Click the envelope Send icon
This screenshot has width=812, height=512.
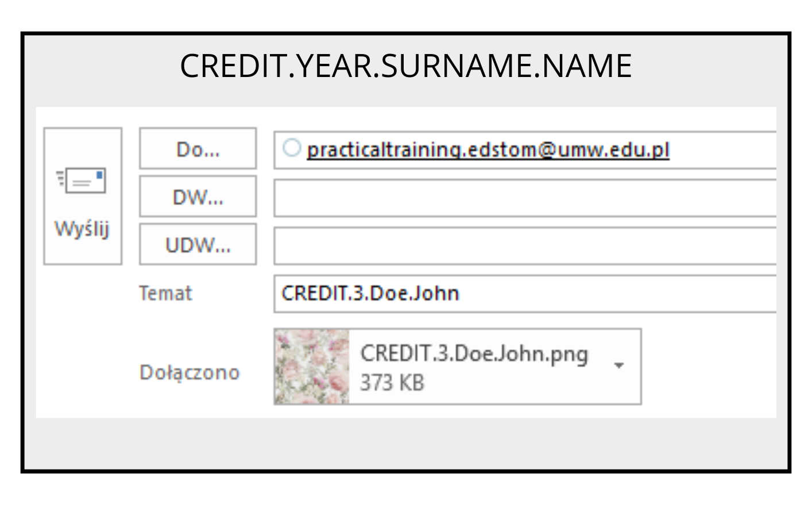(86, 181)
